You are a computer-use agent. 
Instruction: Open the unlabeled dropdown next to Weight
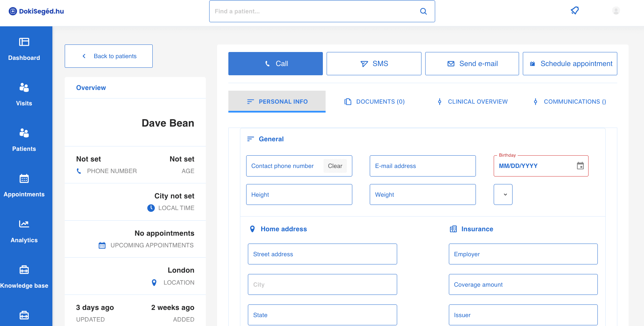click(x=503, y=194)
